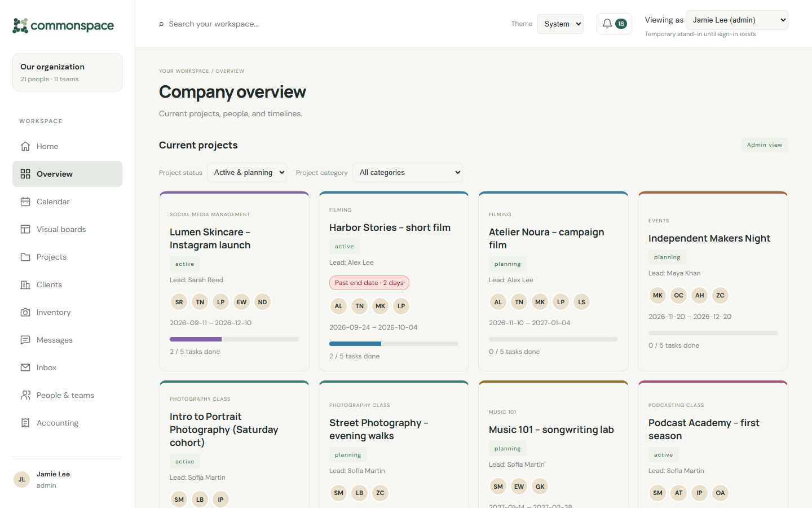812x508 pixels.
Task: Click the Calendar icon in sidebar
Action: (25, 202)
